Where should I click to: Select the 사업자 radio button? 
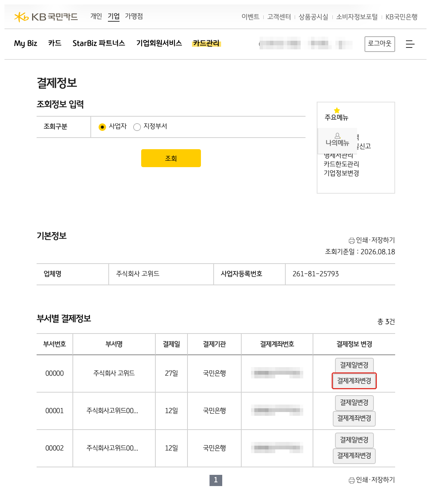(102, 127)
